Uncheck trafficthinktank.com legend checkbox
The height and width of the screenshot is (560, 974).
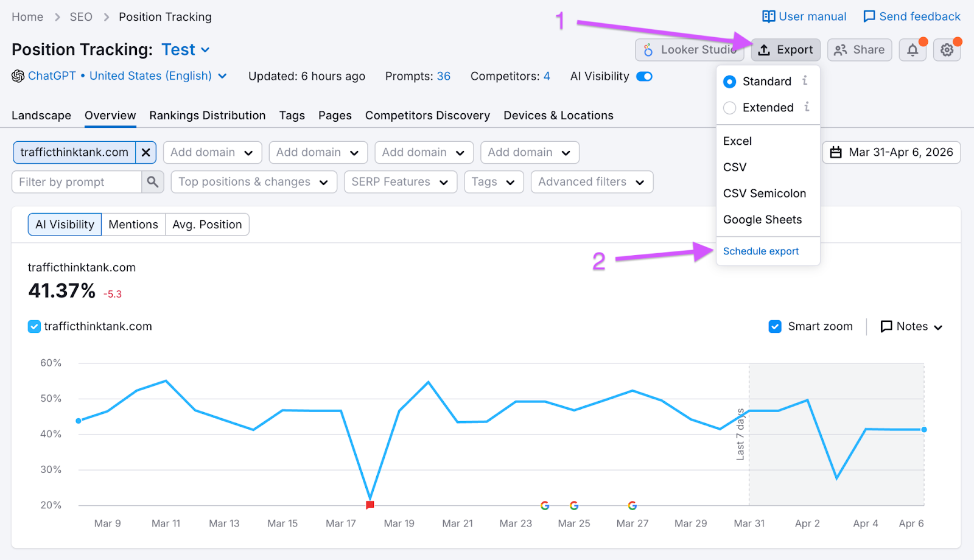point(35,327)
